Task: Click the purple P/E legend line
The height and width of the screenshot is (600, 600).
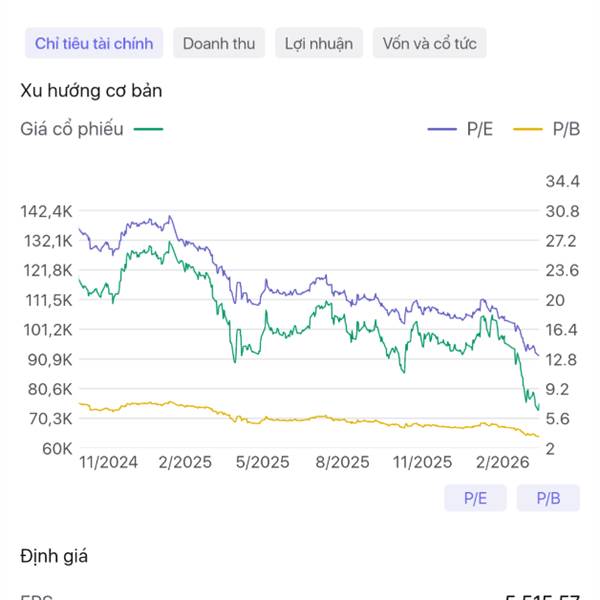Action: coord(442,129)
